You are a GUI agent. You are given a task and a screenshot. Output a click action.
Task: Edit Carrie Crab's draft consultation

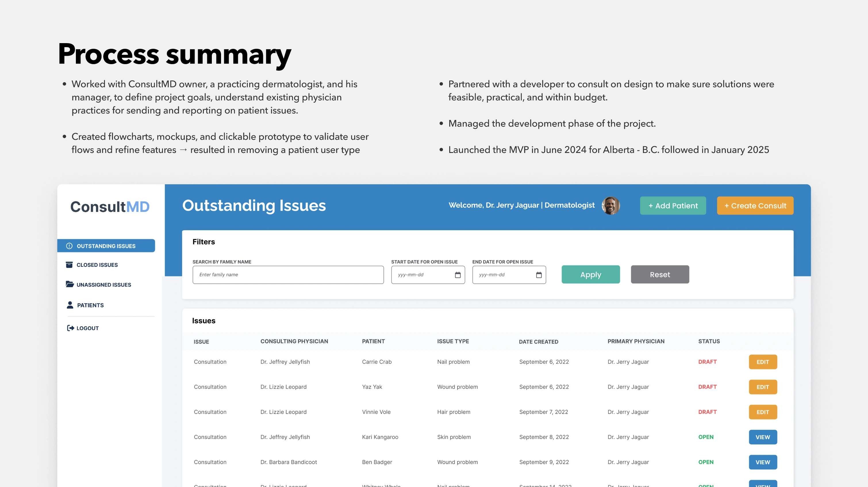coord(763,362)
